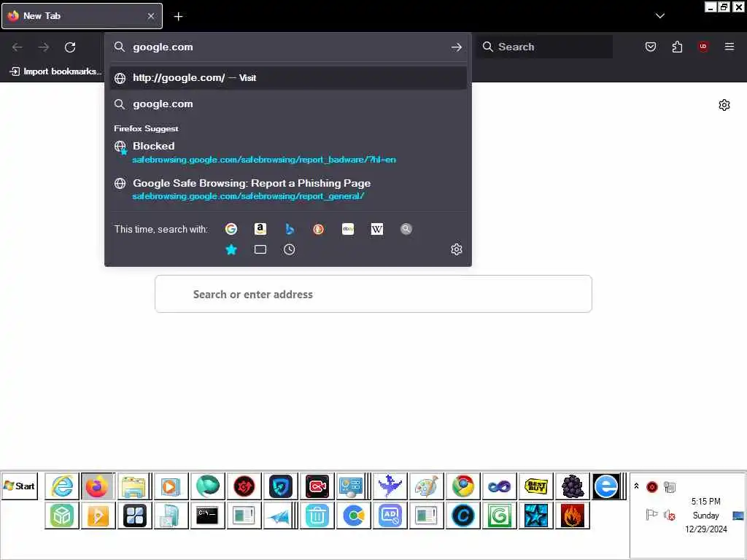Viewport: 747px width, 560px height.
Task: Open the AD blocker taskbar icon
Action: coord(390,516)
